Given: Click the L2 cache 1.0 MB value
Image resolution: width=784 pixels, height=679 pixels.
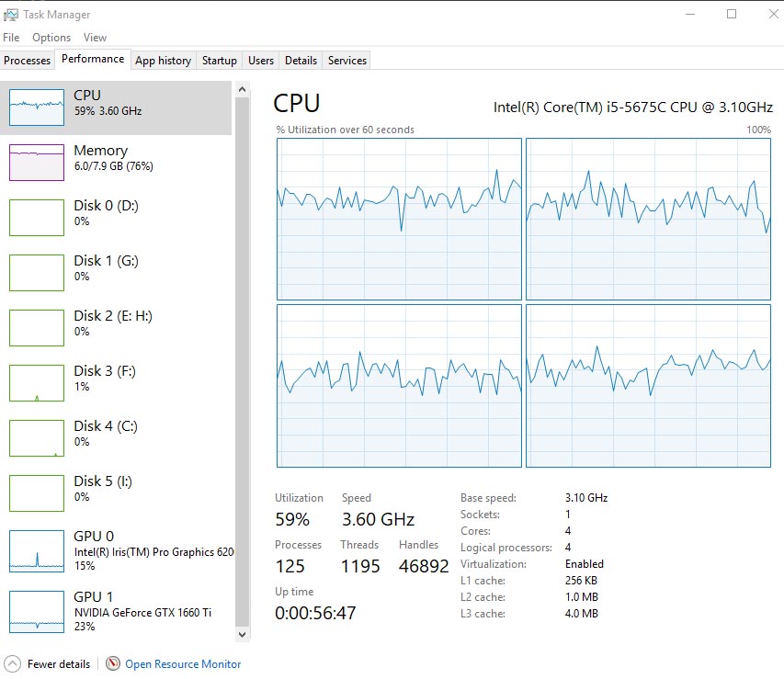Looking at the screenshot, I should pyautogui.click(x=582, y=597).
